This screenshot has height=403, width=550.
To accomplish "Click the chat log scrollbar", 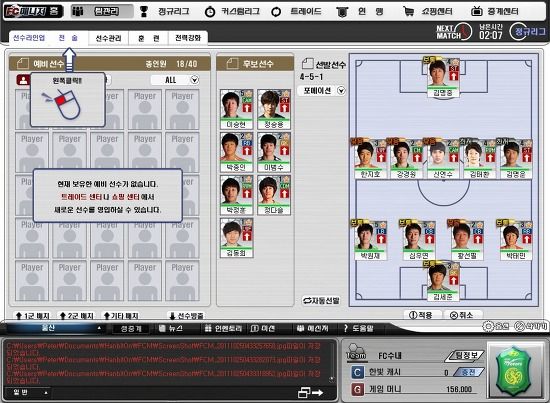I will tap(331, 361).
